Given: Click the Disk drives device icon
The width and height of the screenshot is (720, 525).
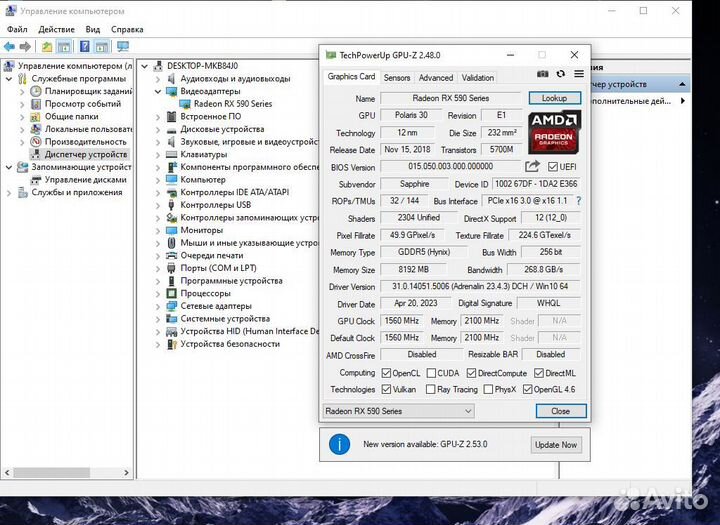Looking at the screenshot, I should 171,130.
